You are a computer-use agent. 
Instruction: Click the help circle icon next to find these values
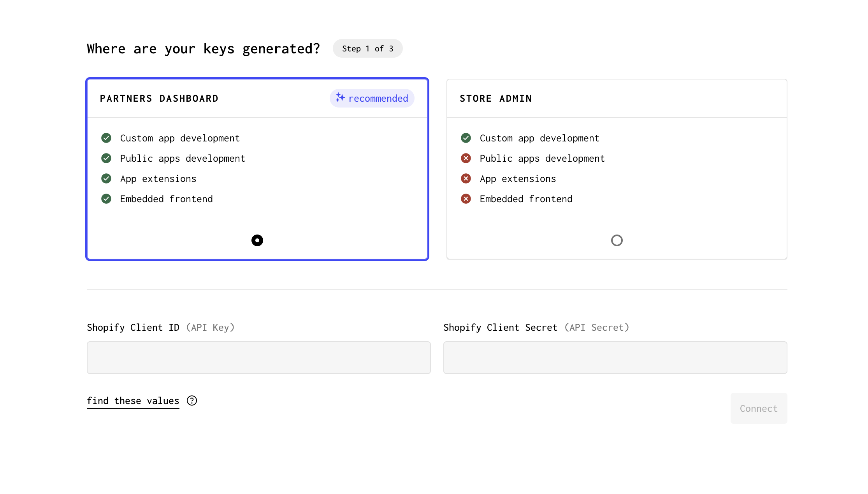point(192,400)
